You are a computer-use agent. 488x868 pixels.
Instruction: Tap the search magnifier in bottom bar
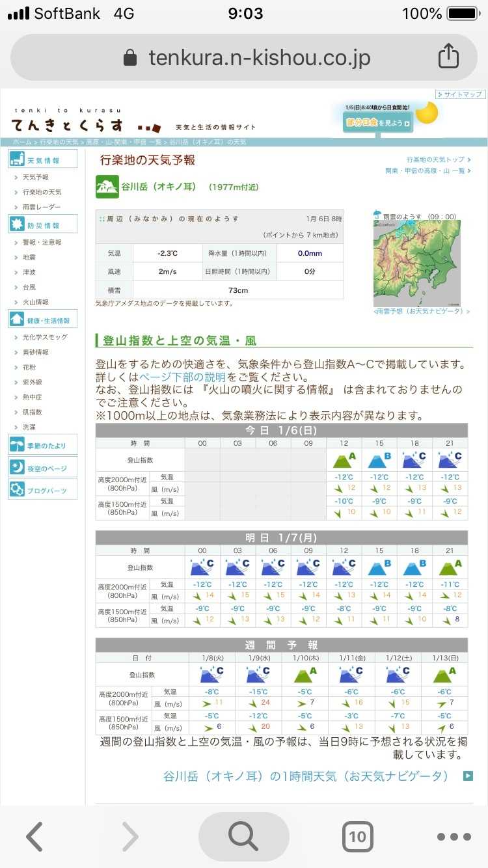pyautogui.click(x=243, y=836)
